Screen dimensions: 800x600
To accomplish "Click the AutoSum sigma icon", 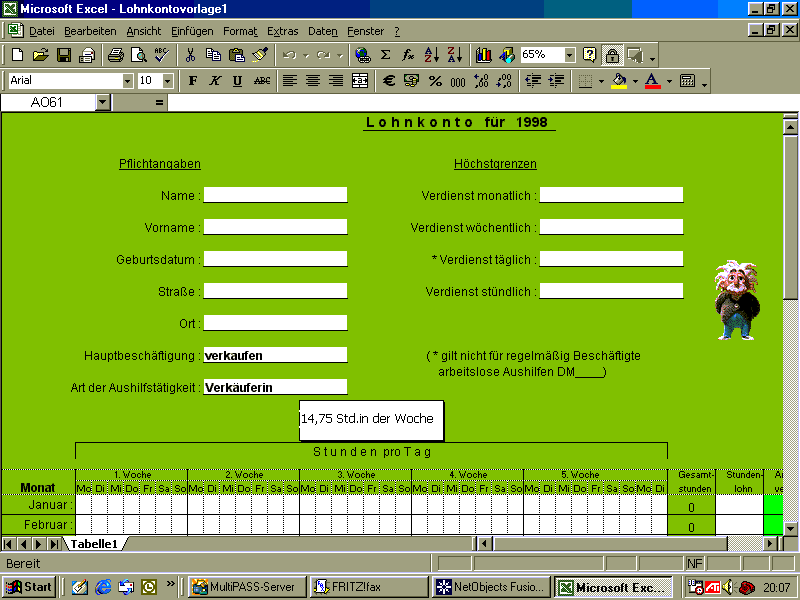I will [385, 55].
